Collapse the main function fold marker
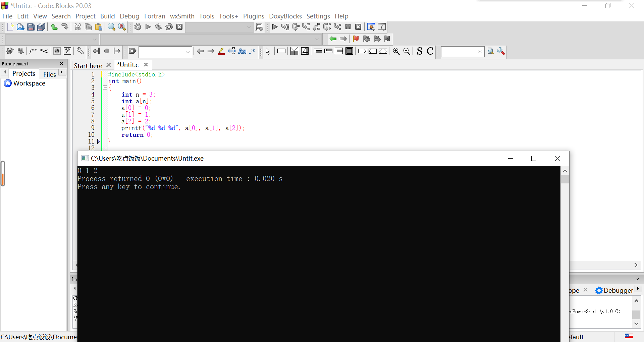Screen dimensions: 644x342 (105, 88)
